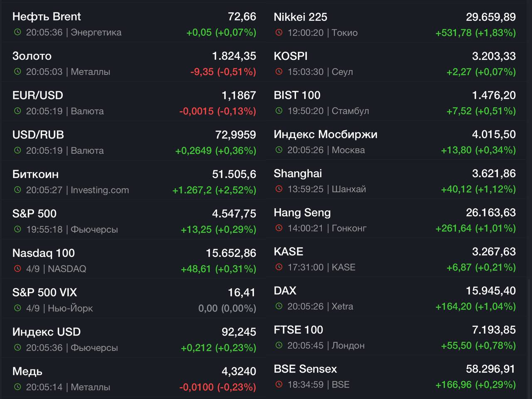Open the Индекс Мосбиржи quote
The width and height of the screenshot is (532, 399).
coord(325,134)
